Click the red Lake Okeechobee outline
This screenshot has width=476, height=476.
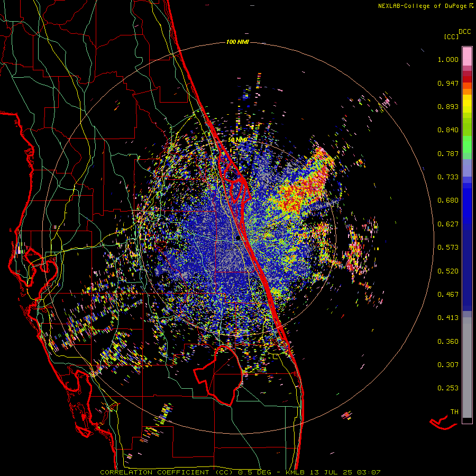218,375
